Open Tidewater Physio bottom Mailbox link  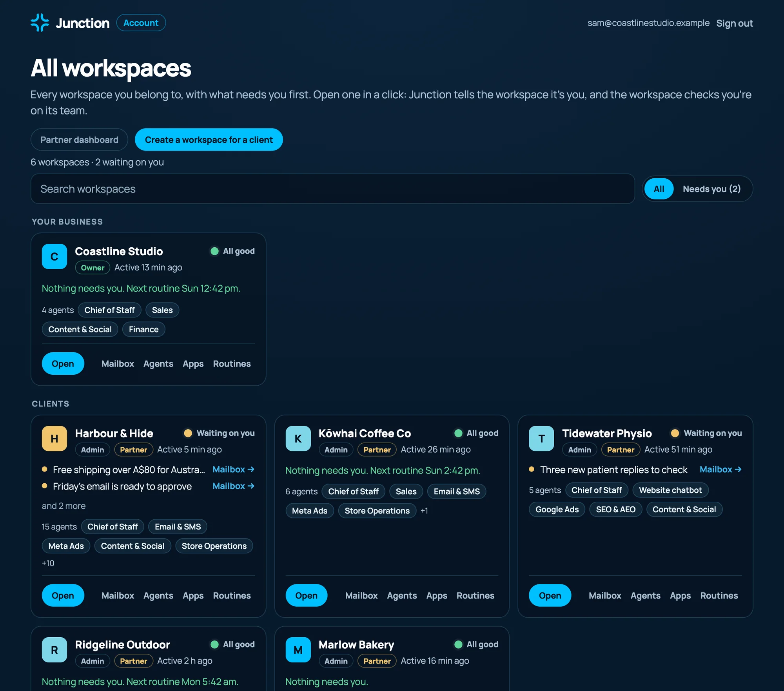pyautogui.click(x=605, y=595)
